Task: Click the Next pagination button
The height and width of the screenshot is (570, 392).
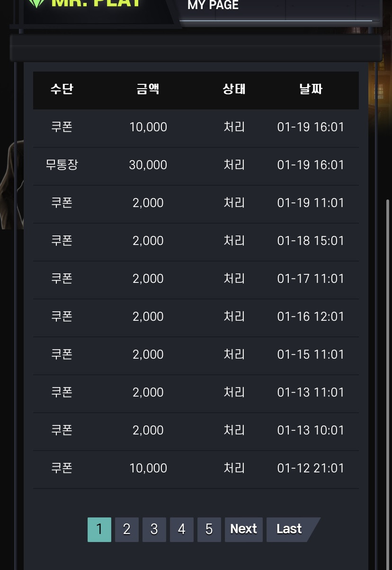Action: click(x=244, y=529)
